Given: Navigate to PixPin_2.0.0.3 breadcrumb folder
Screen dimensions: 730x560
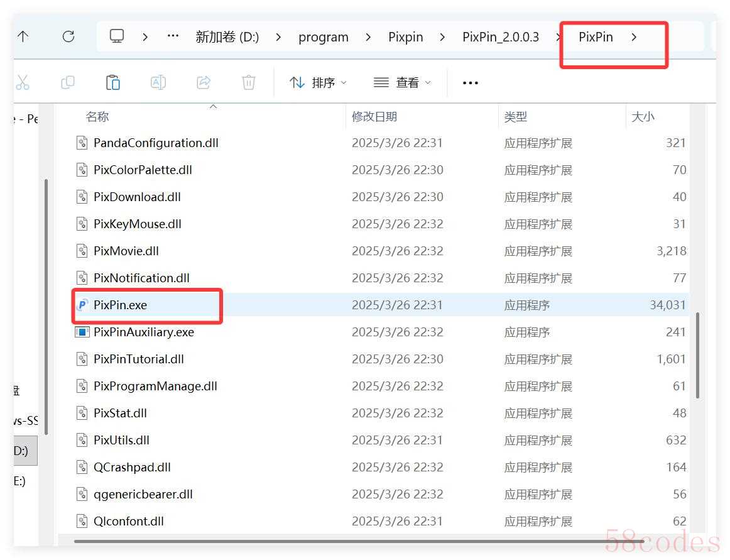Looking at the screenshot, I should [500, 37].
